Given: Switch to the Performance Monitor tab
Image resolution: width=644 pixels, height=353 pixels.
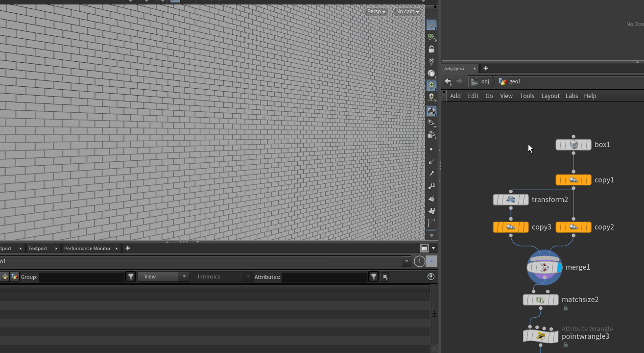Looking at the screenshot, I should (x=87, y=248).
